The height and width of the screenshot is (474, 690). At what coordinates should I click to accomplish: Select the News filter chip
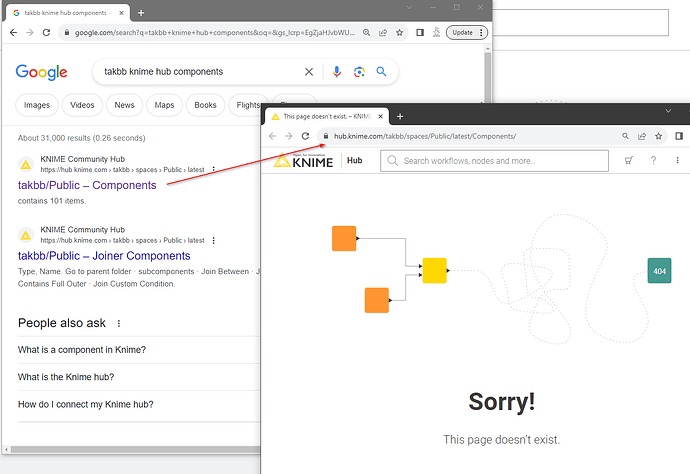point(125,105)
